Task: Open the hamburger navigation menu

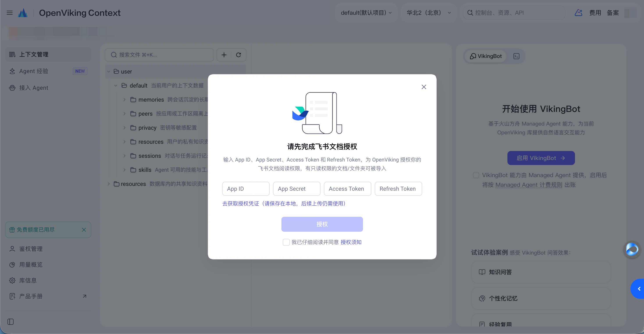Action: (9, 13)
